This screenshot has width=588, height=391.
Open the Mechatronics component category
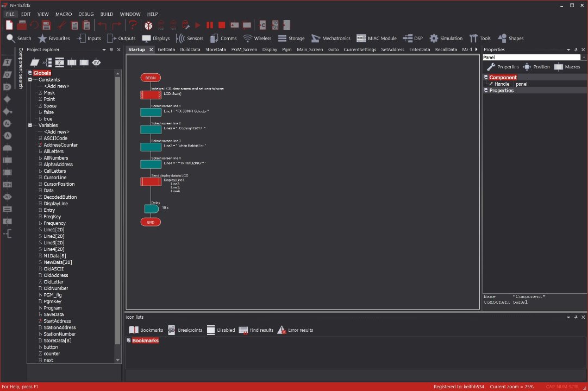point(331,38)
